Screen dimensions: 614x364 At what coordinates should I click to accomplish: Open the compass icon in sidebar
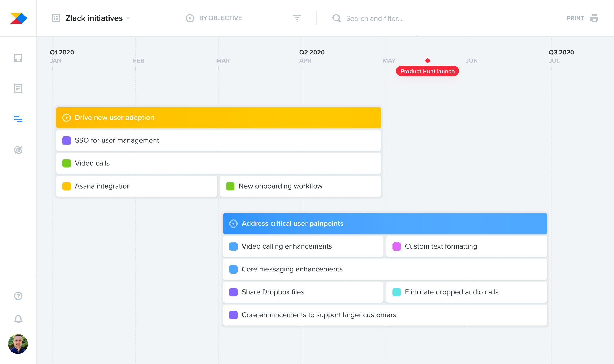coord(18,150)
